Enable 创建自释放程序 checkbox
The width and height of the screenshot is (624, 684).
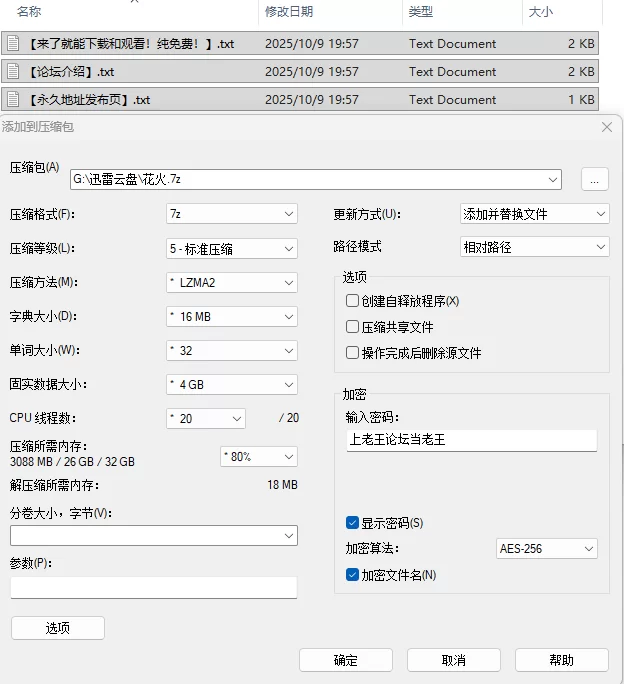(352, 301)
